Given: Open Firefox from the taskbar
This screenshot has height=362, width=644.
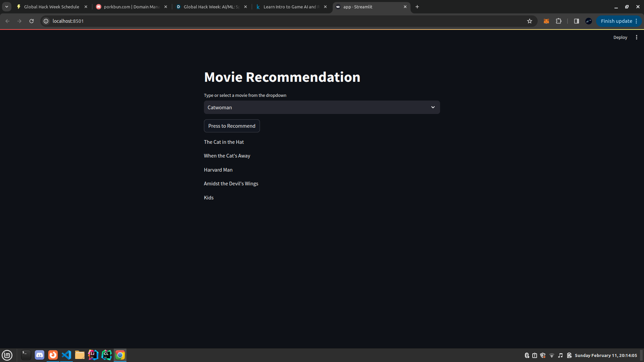Looking at the screenshot, I should 53,355.
